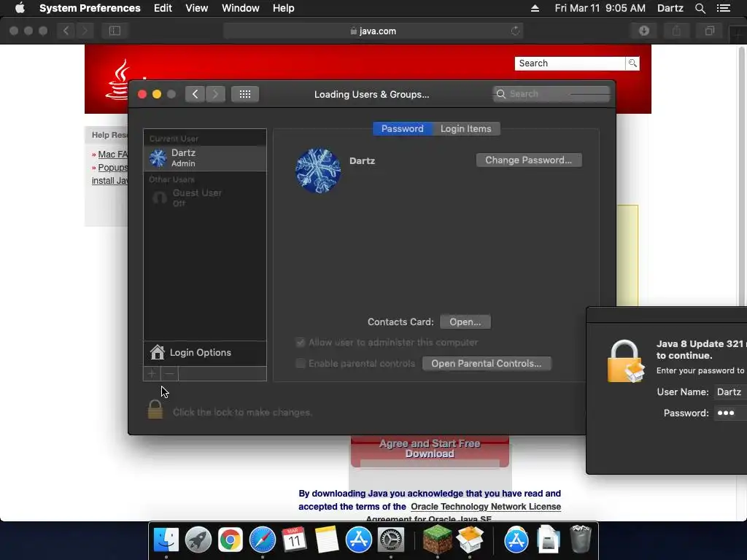Click the remove user minus button
Image resolution: width=747 pixels, height=560 pixels.
[x=169, y=374]
